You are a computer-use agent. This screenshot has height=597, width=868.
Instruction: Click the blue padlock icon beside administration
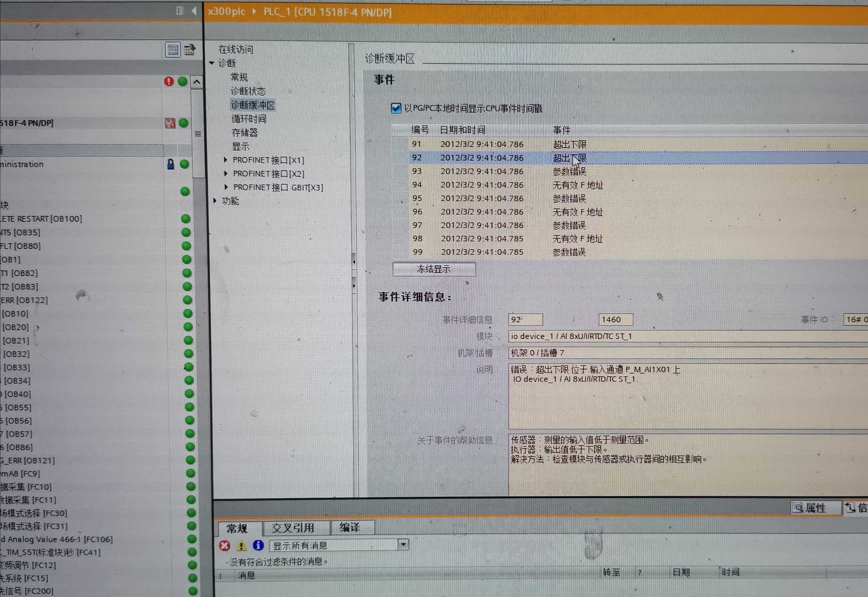point(170,164)
